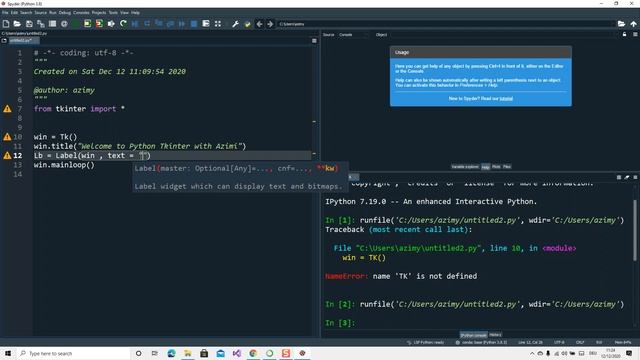Step into function debug button
Screen dimensions: 640x360
[x=159, y=24]
